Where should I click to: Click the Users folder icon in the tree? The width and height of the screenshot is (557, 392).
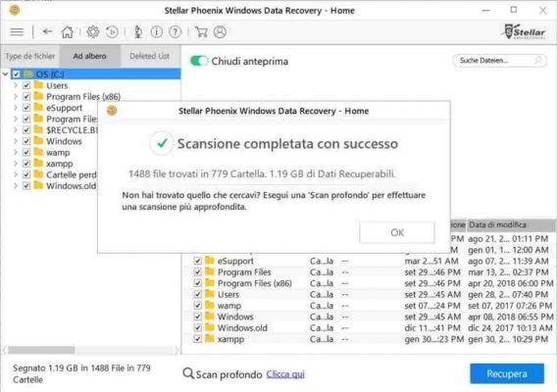[x=38, y=85]
